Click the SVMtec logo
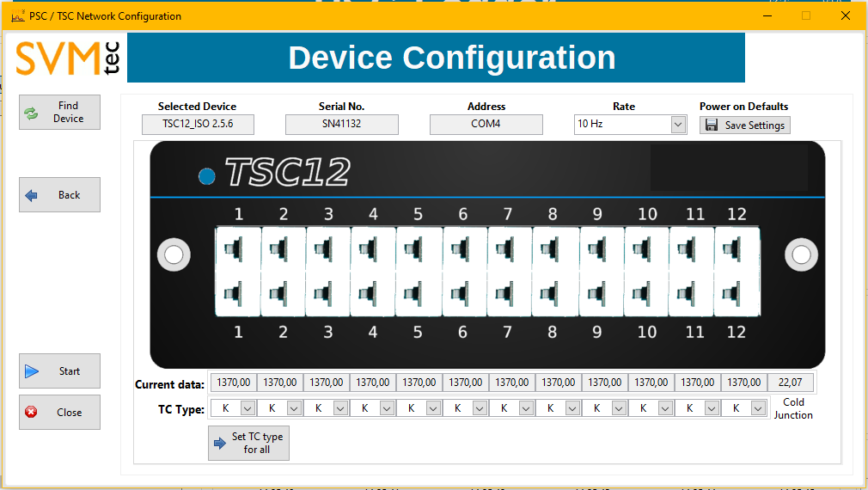The height and width of the screenshot is (490, 868). click(x=68, y=58)
